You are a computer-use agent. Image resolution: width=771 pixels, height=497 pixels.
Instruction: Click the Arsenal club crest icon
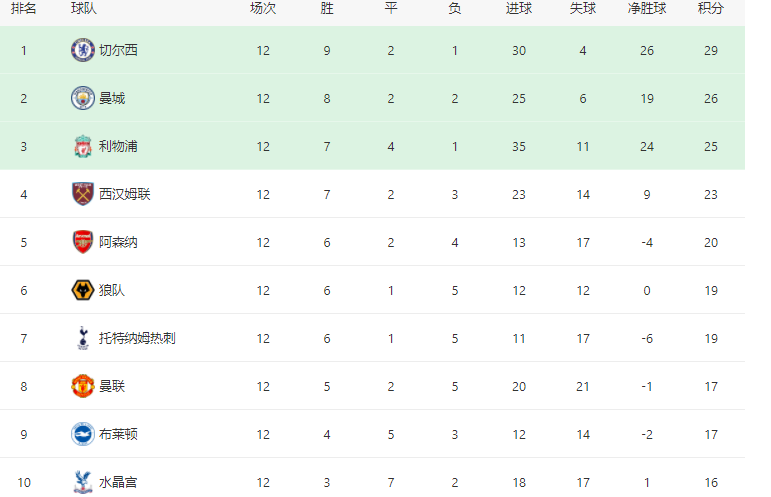[x=83, y=242]
